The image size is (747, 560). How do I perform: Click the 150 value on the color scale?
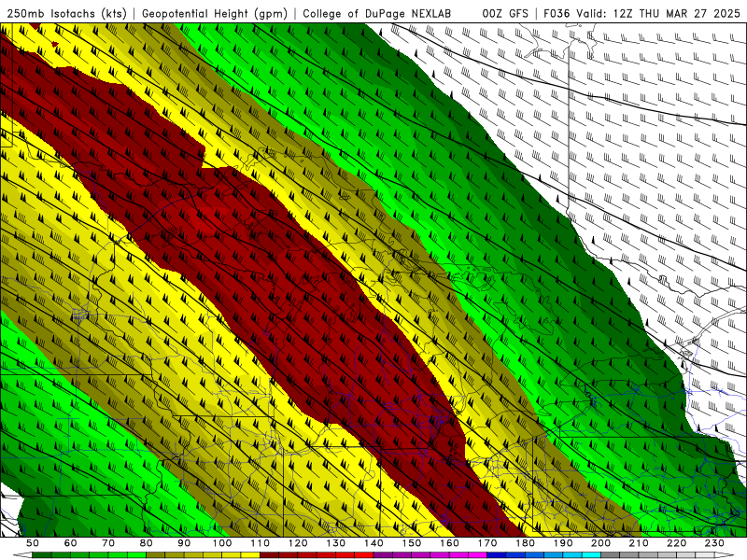[x=412, y=543]
